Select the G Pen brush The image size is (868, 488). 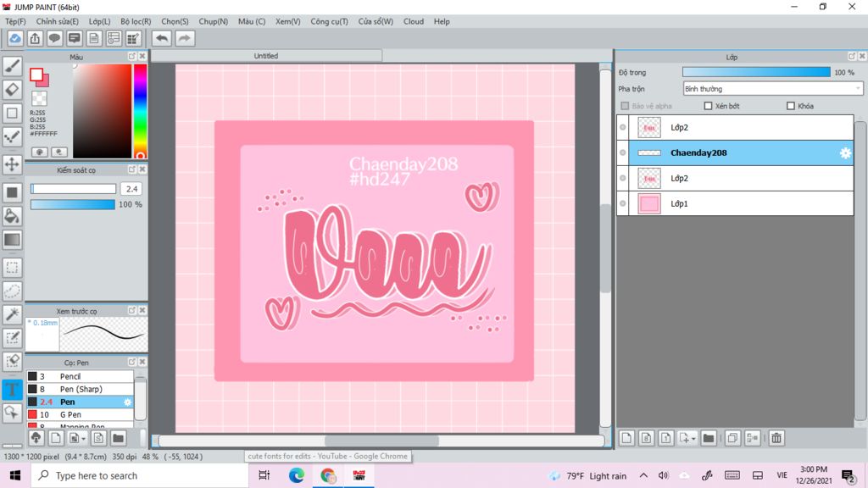[x=80, y=414]
